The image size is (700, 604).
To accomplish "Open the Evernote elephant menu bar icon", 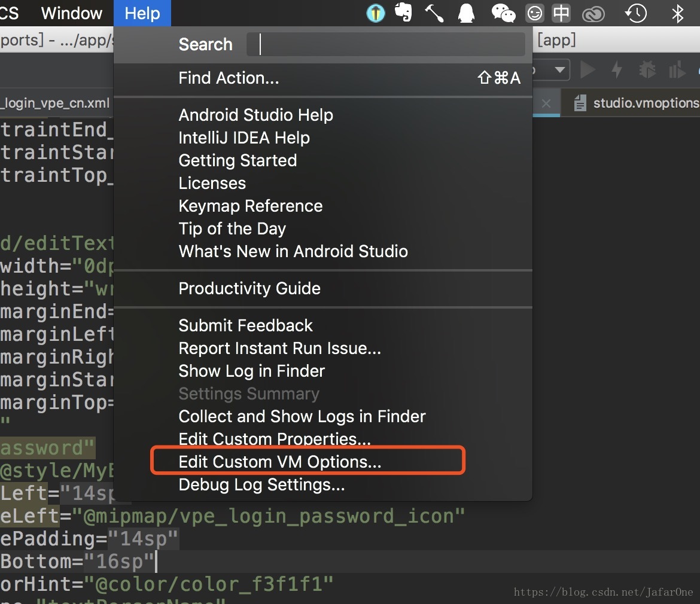I will (404, 13).
